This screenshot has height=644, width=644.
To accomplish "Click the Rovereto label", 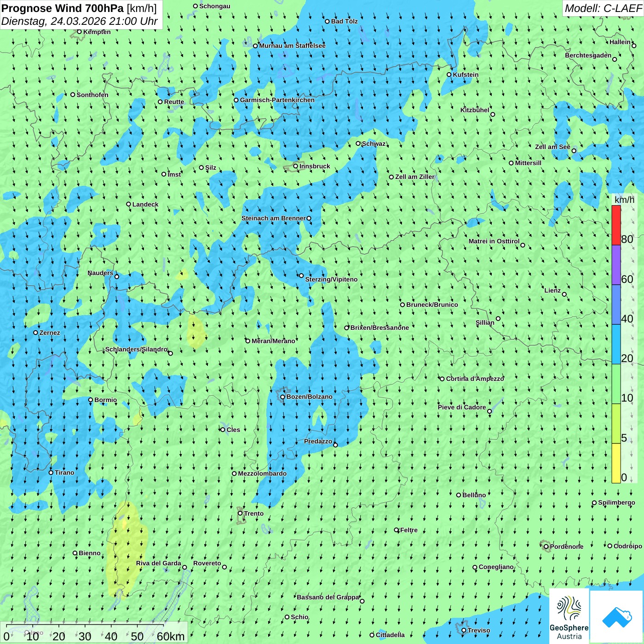I will tap(207, 563).
